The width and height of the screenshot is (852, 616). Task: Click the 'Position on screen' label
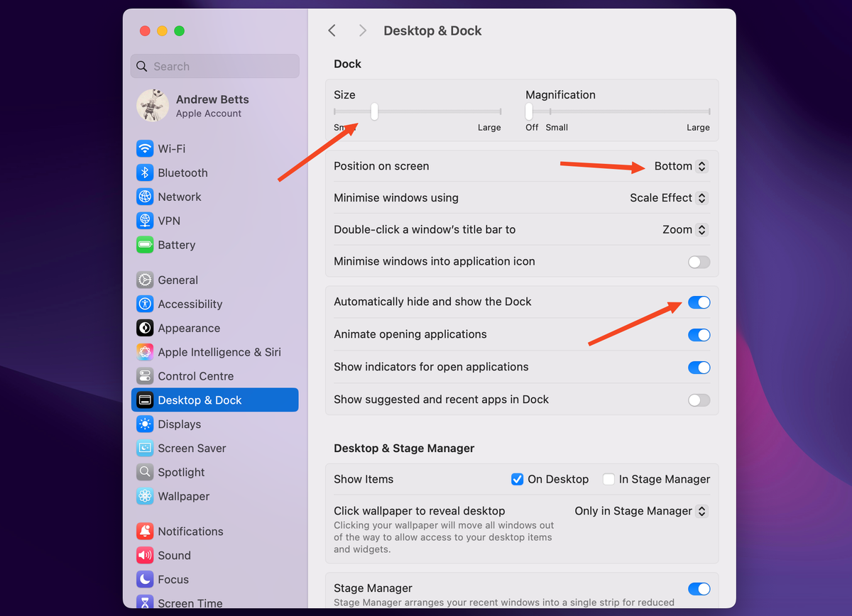[381, 166]
